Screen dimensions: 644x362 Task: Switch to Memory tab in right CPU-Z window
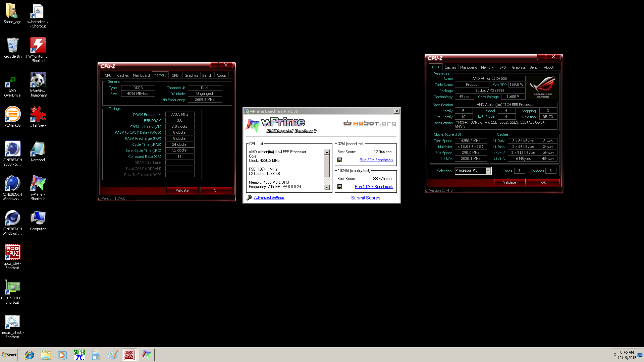(487, 67)
